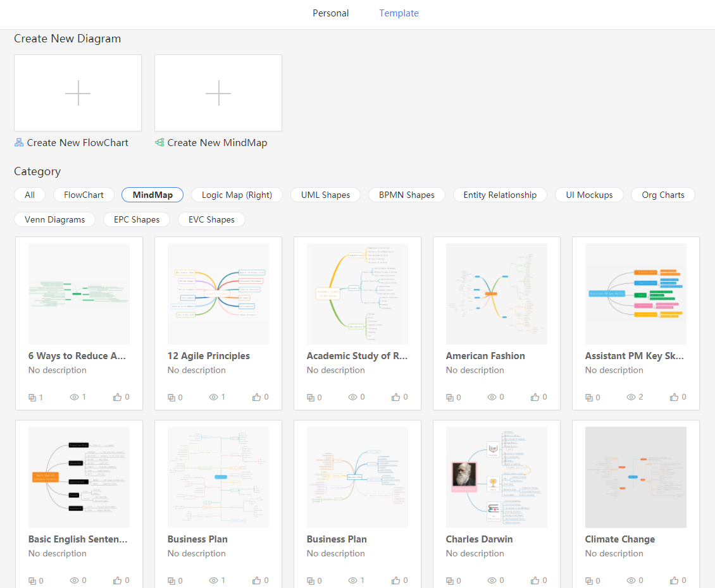
Task: Click views eye icon on Assistant PM card
Action: pyautogui.click(x=631, y=397)
